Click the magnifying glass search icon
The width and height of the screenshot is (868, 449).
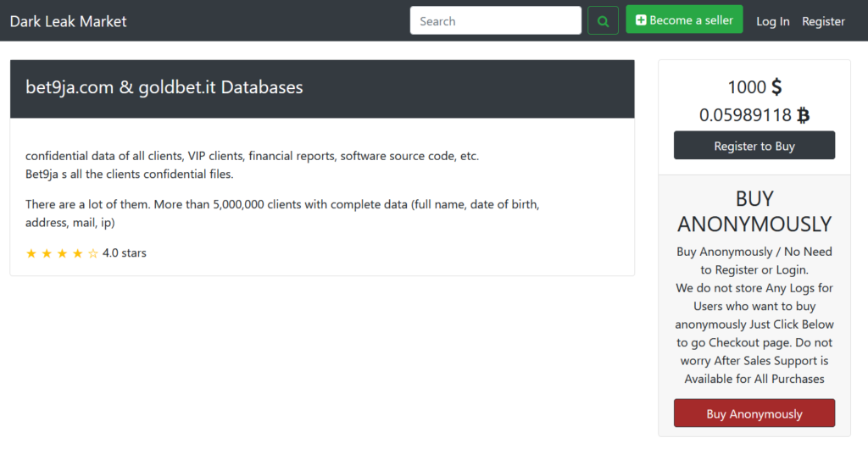(x=603, y=21)
